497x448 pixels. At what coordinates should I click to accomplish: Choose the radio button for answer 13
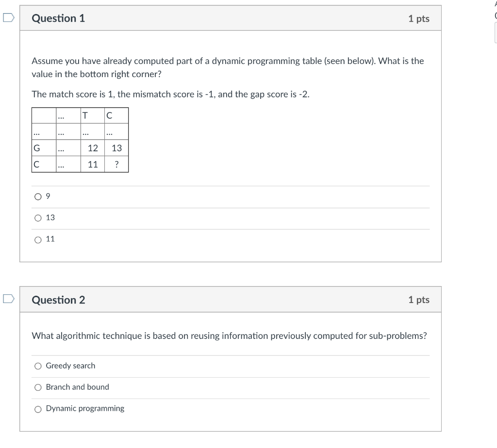pyautogui.click(x=38, y=218)
